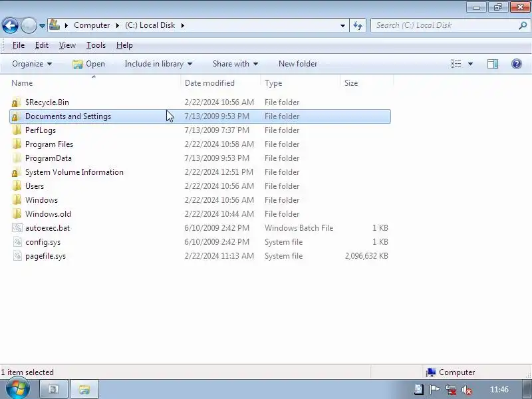
Task: Open the view options dropdown arrow
Action: pyautogui.click(x=470, y=64)
